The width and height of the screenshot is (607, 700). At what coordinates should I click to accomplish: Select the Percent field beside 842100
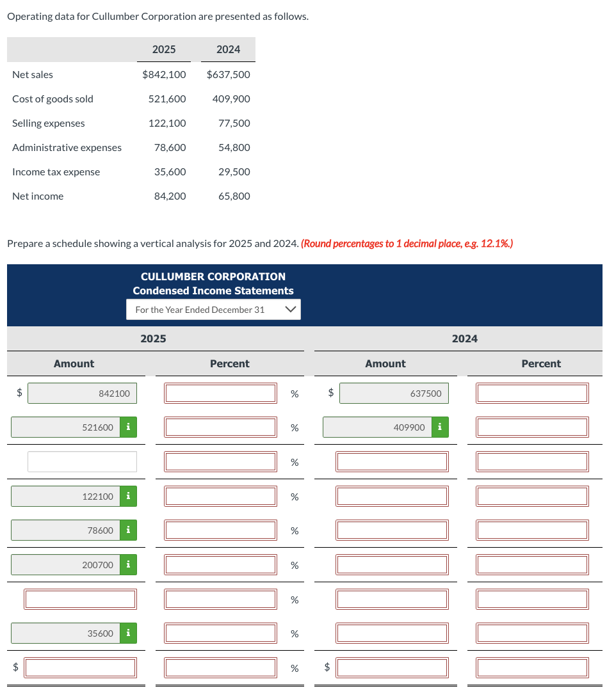[x=220, y=393]
